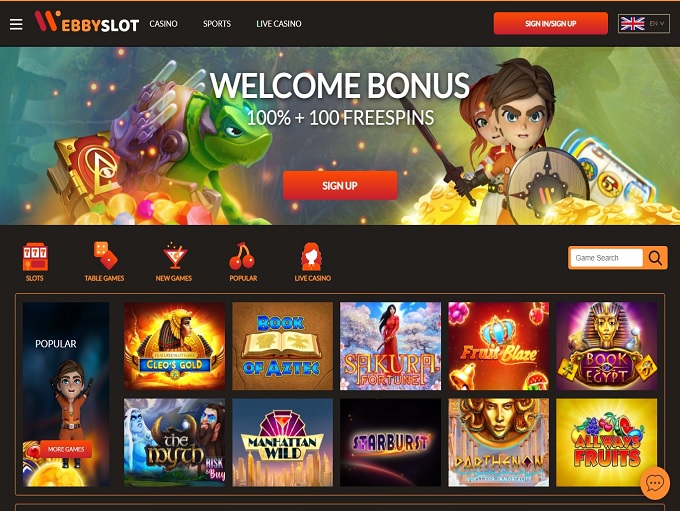Go to Live Casino in top navigation
The width and height of the screenshot is (680, 511).
pyautogui.click(x=279, y=24)
